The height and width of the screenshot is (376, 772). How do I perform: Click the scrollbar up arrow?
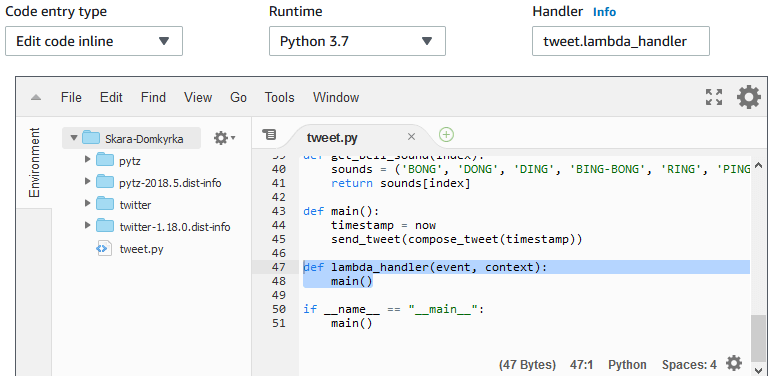click(759, 165)
